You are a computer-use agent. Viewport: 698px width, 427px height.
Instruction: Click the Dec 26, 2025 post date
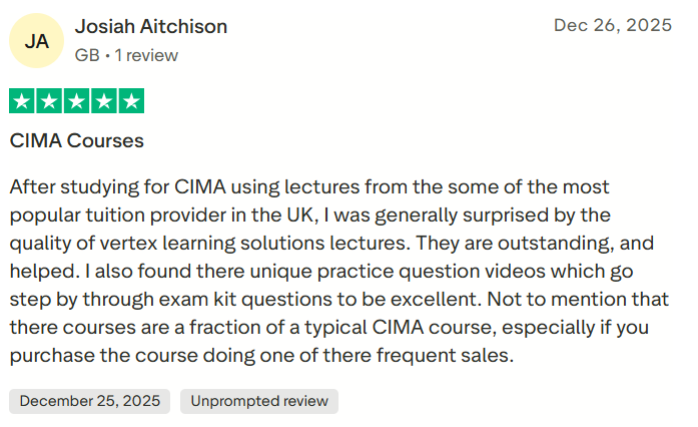click(612, 27)
